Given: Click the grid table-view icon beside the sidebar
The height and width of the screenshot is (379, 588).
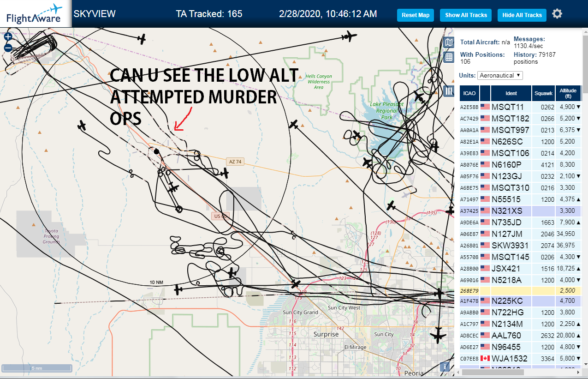Looking at the screenshot, I should coord(448,57).
